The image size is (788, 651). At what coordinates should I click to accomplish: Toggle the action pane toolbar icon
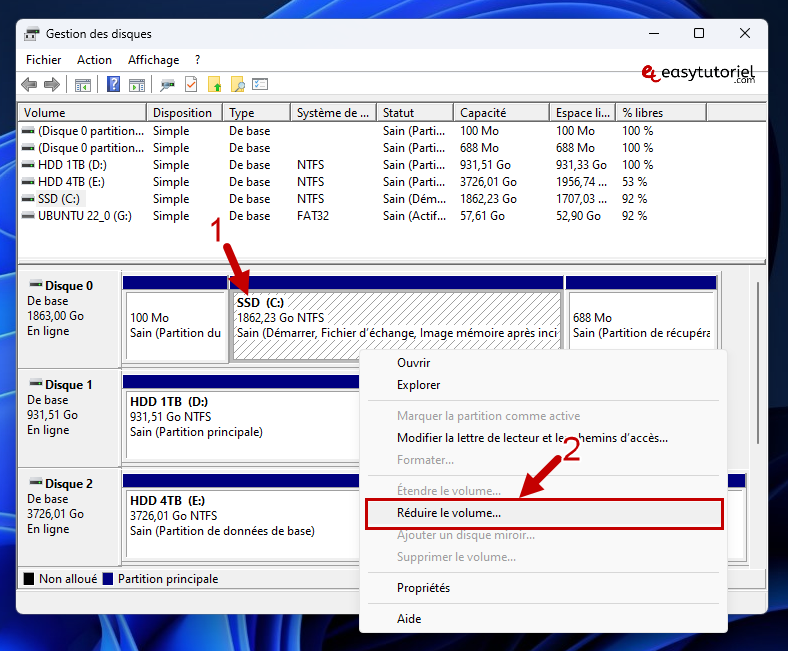click(137, 85)
